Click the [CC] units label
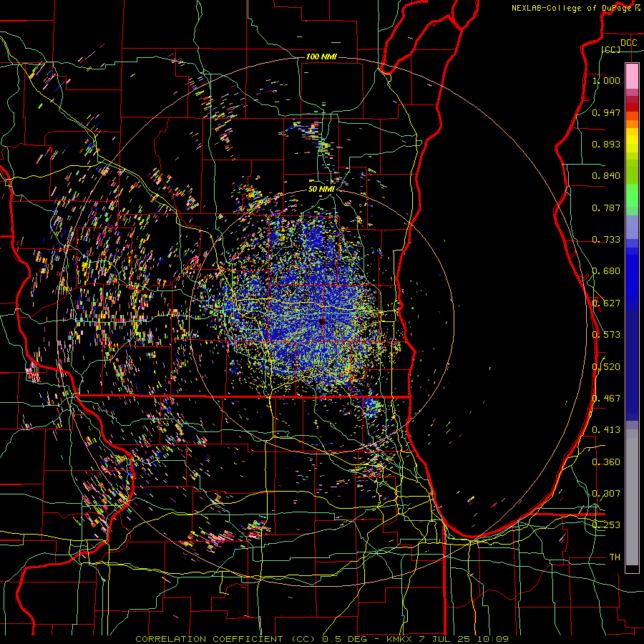This screenshot has height=644, width=644. coord(611,49)
